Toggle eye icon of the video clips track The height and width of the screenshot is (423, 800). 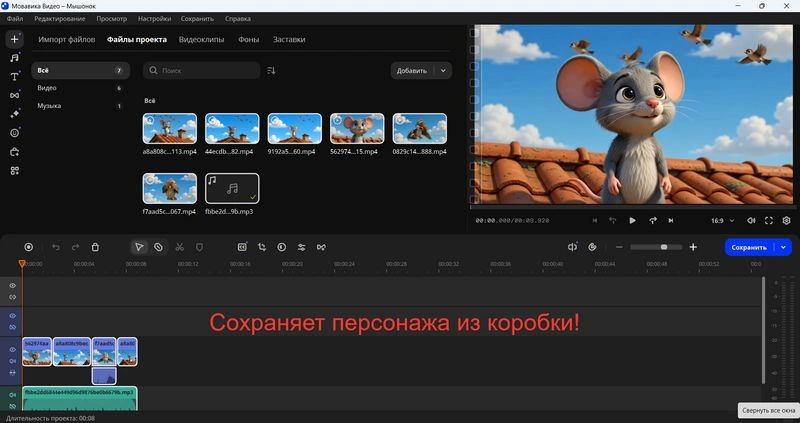(13, 350)
